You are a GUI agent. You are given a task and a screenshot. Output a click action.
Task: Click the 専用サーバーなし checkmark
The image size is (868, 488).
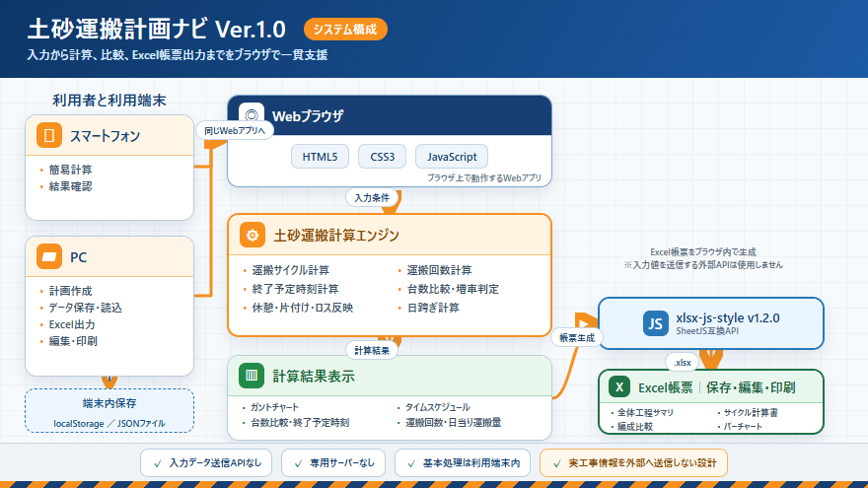coord(298,463)
